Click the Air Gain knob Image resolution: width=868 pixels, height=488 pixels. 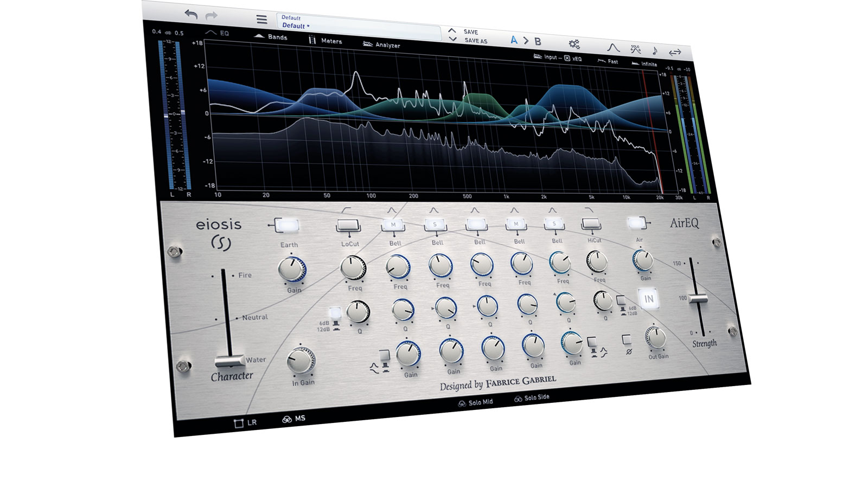coord(643,260)
